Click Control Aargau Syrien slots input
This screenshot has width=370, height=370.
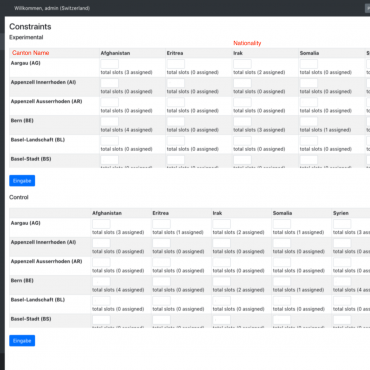pos(342,224)
